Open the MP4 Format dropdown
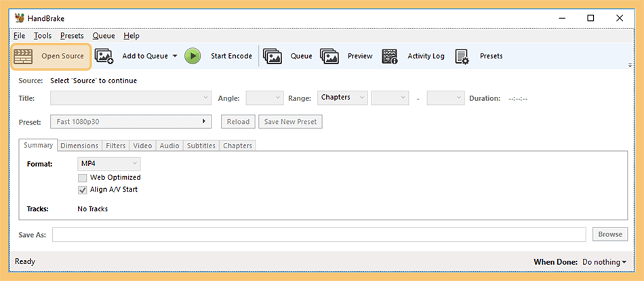This screenshot has width=644, height=281. (x=109, y=164)
